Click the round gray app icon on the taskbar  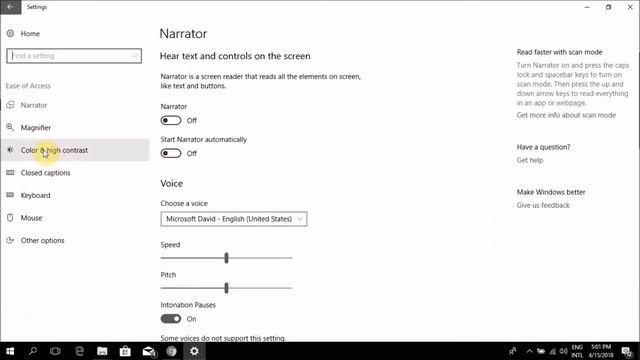point(171,351)
